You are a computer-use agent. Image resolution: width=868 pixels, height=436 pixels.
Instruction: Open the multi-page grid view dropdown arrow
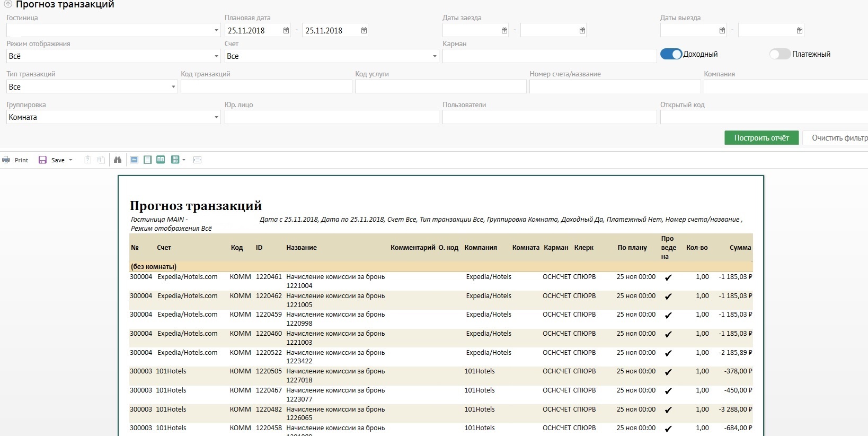tap(184, 160)
